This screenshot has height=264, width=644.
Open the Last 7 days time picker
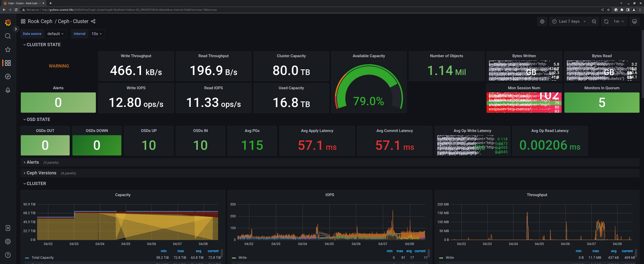[569, 21]
